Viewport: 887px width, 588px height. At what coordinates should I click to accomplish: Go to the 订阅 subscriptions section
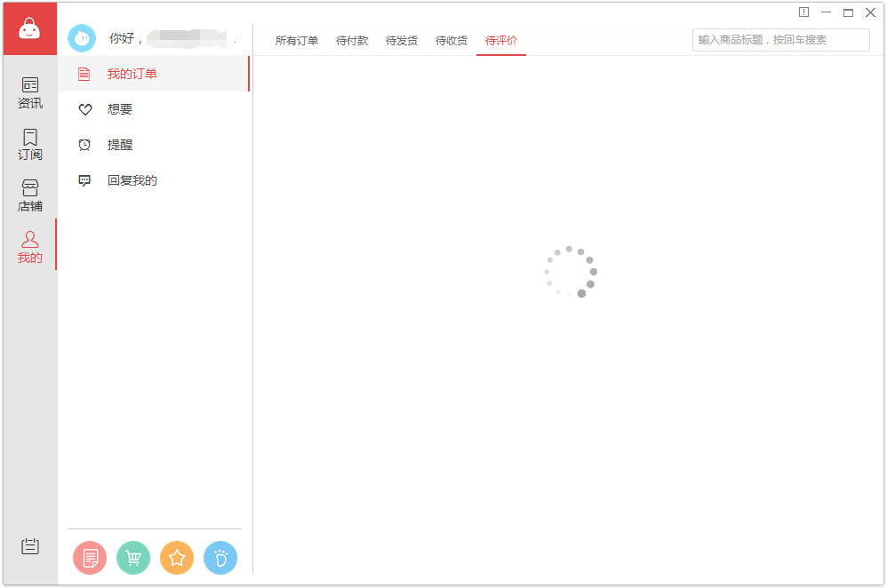(30, 144)
